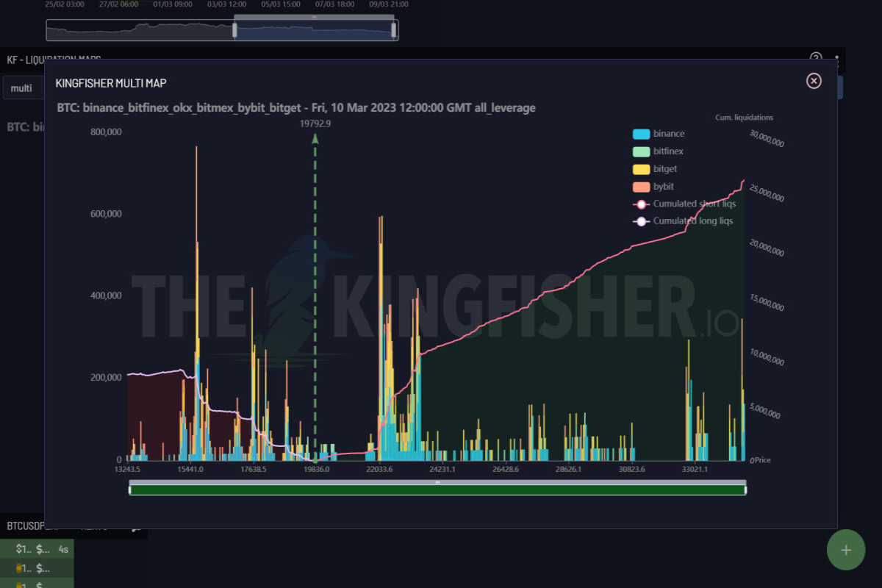The height and width of the screenshot is (588, 882).
Task: Click the 400,000 left axis label
Action: coord(106,295)
